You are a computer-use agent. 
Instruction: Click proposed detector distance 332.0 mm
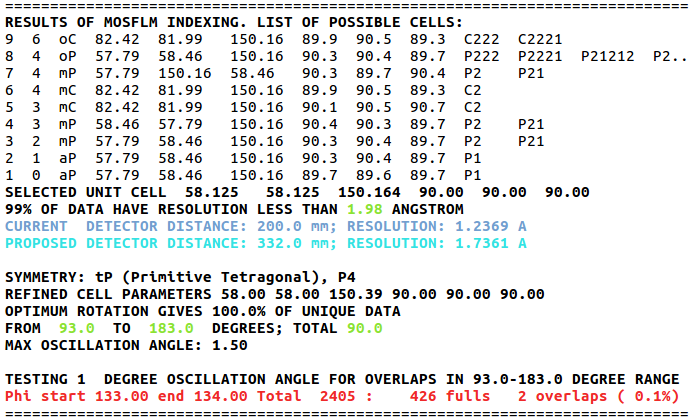[297, 243]
